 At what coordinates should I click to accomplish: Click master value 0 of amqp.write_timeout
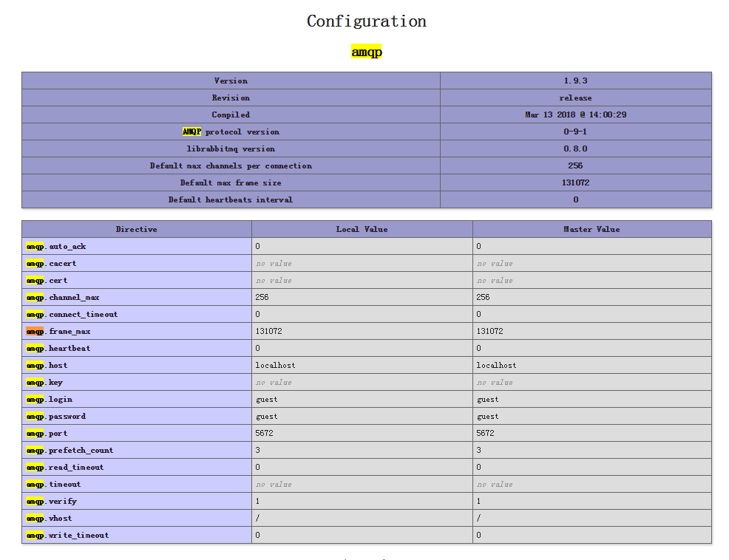click(479, 536)
